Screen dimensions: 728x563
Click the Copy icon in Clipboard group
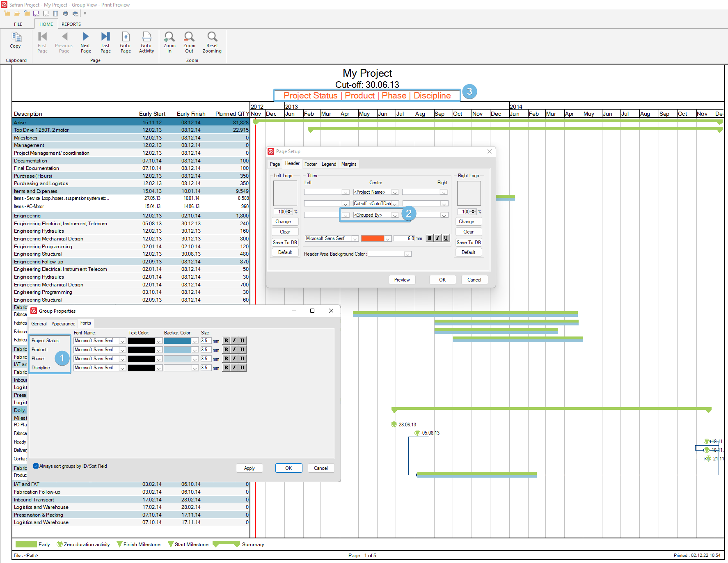(x=16, y=40)
